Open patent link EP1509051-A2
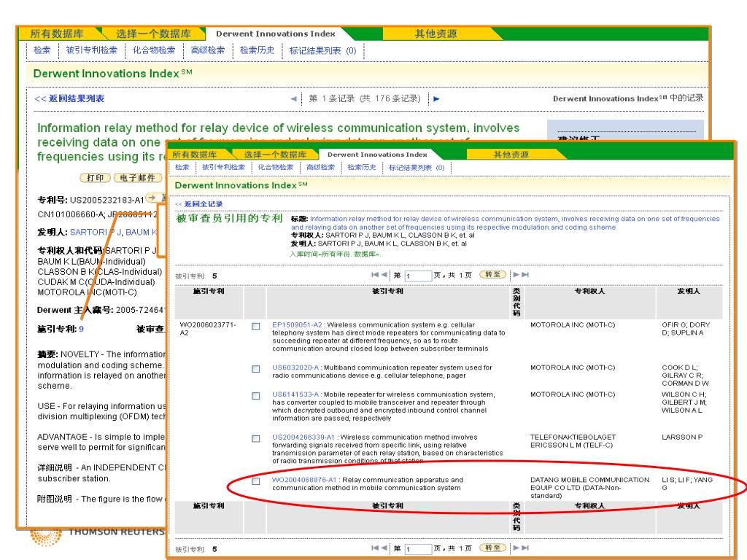Viewport: 747px width, 560px height. coord(297,324)
